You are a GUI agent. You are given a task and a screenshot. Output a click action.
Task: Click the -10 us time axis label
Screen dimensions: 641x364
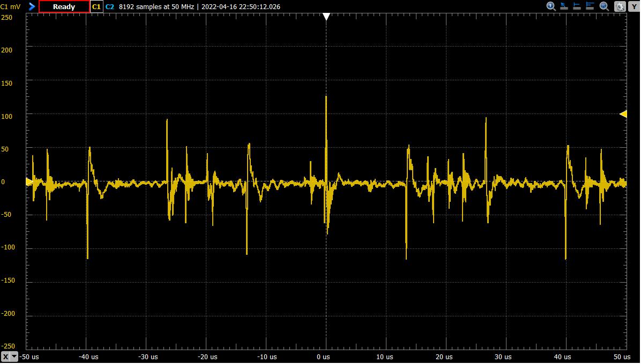point(267,357)
